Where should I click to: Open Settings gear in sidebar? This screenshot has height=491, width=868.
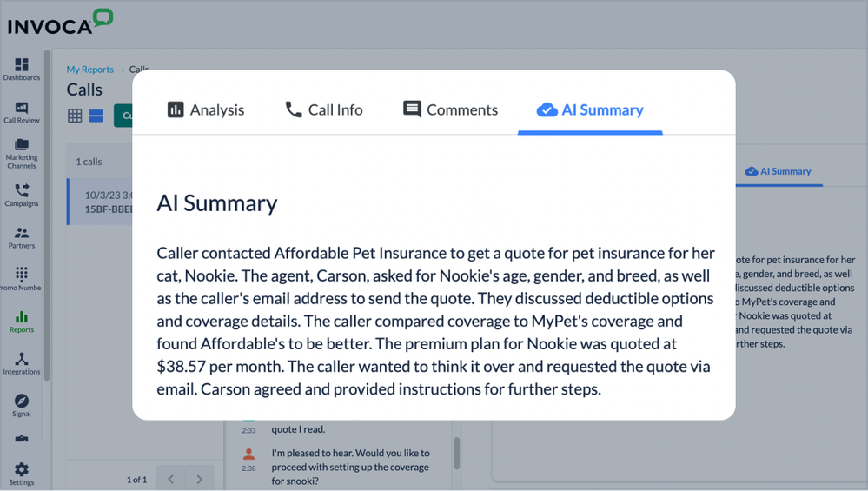point(22,474)
